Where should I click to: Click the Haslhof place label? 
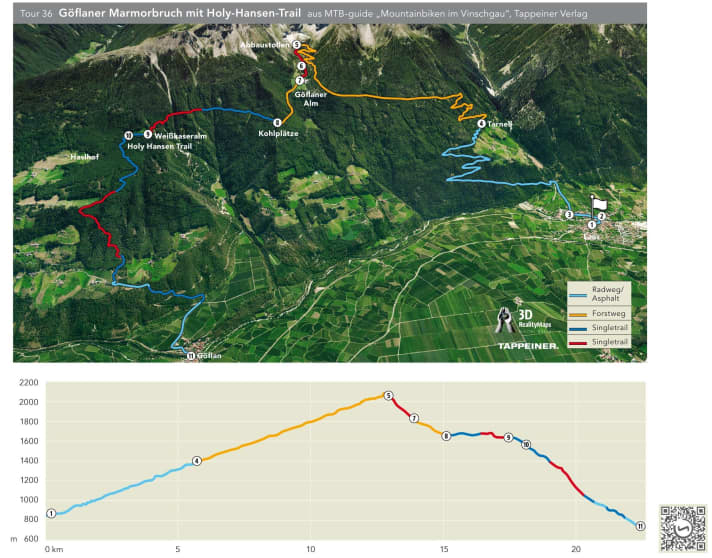(x=86, y=158)
